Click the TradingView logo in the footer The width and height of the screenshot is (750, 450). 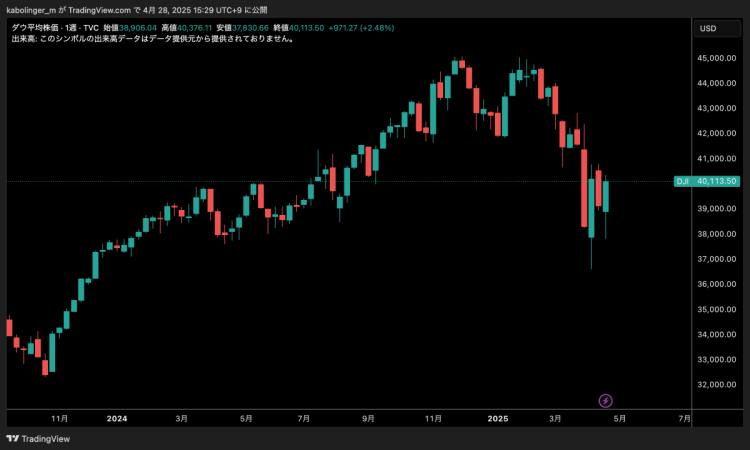point(38,439)
